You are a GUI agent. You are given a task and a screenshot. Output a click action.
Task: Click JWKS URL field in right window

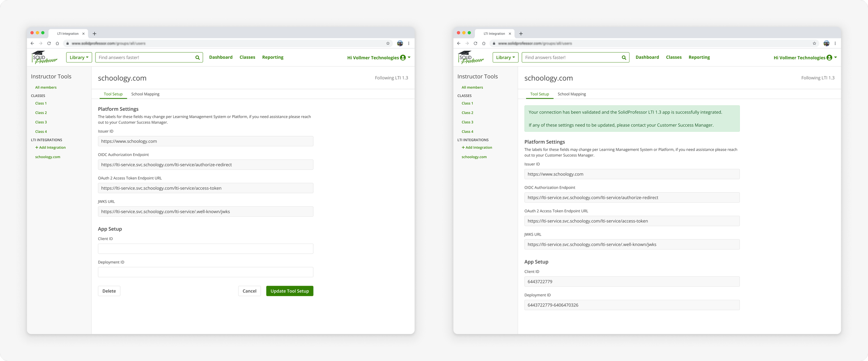pyautogui.click(x=632, y=245)
